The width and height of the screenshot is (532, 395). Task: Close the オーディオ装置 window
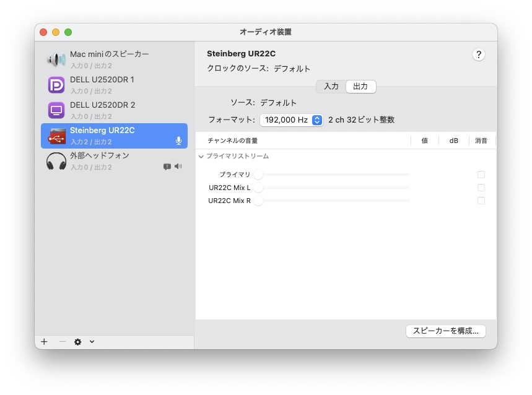pyautogui.click(x=43, y=32)
